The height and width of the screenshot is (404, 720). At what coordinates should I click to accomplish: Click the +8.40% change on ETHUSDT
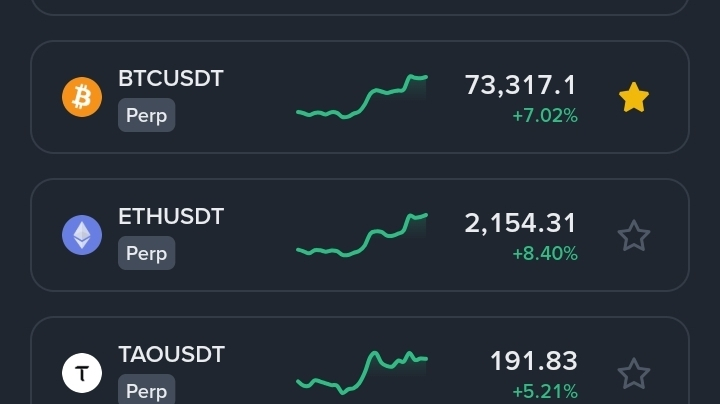click(x=545, y=253)
